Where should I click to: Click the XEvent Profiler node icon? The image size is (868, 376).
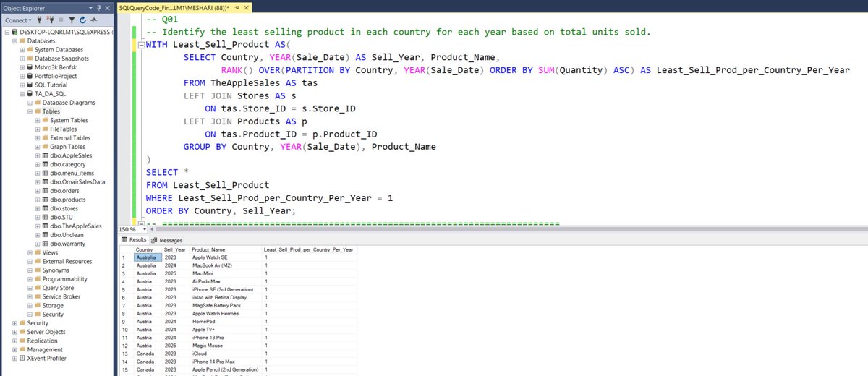coord(22,358)
